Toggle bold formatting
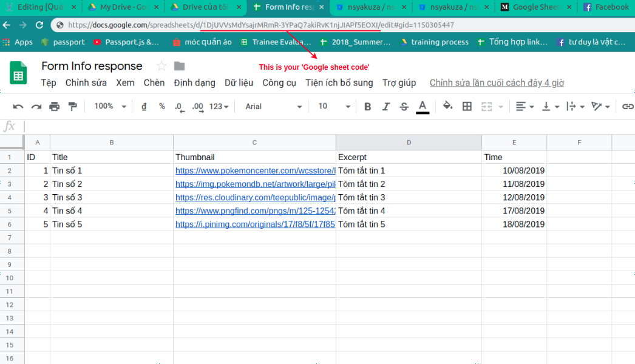635x364 pixels. (x=367, y=107)
